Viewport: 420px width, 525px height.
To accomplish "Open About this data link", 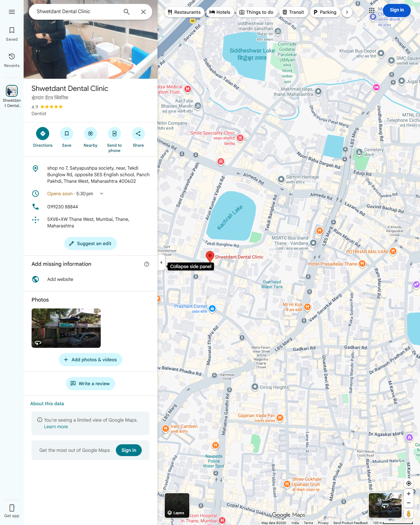I will pyautogui.click(x=47, y=404).
